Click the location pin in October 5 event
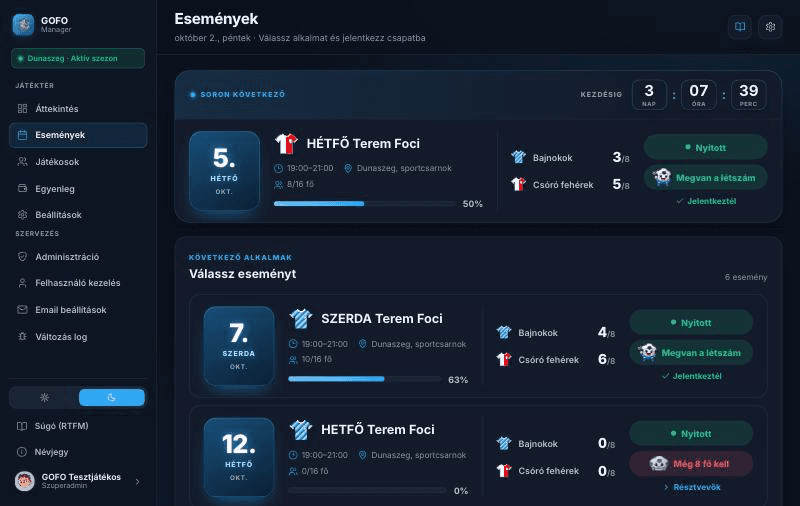The height and width of the screenshot is (506, 800). (x=348, y=168)
